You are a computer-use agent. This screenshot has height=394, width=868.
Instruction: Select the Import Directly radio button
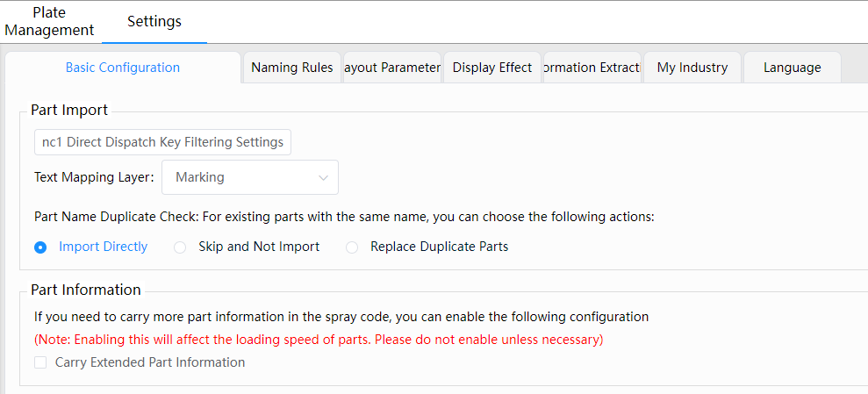(x=39, y=247)
